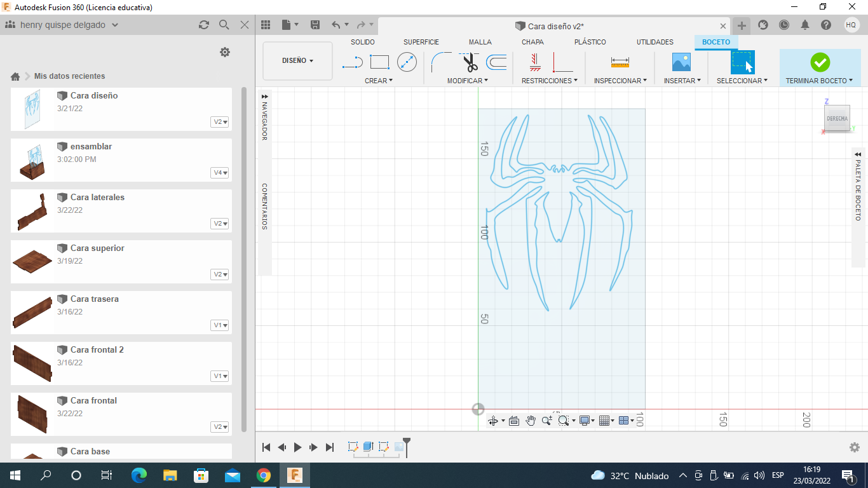Click the Measure ruler icon
The image size is (868, 488).
pos(620,62)
